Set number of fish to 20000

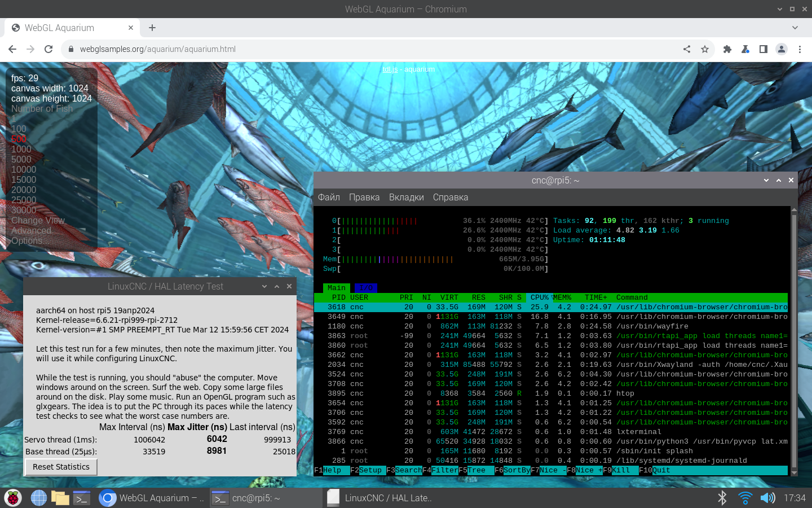[24, 190]
